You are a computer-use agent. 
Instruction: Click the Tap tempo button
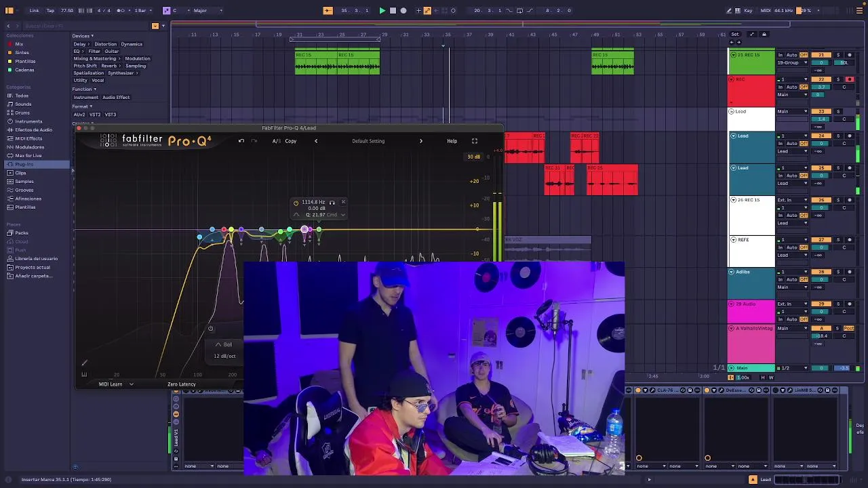click(x=50, y=10)
